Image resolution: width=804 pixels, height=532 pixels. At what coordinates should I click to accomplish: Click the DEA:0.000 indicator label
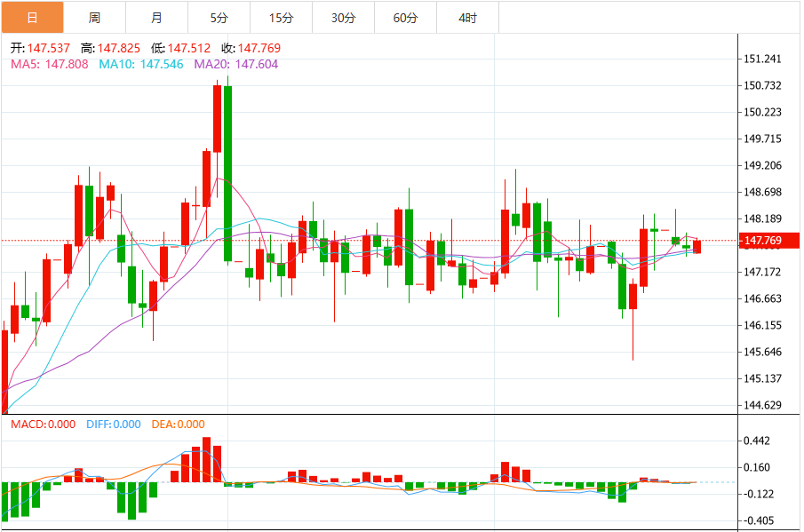tap(178, 425)
